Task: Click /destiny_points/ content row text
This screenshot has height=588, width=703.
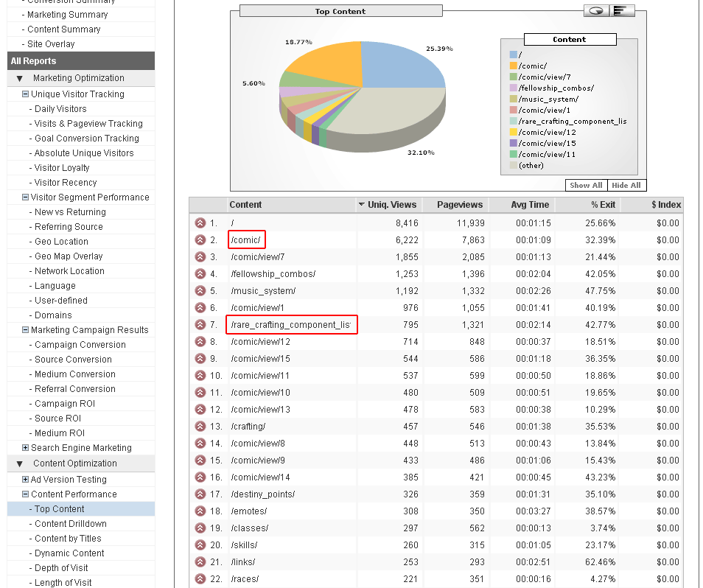Action: [x=263, y=494]
